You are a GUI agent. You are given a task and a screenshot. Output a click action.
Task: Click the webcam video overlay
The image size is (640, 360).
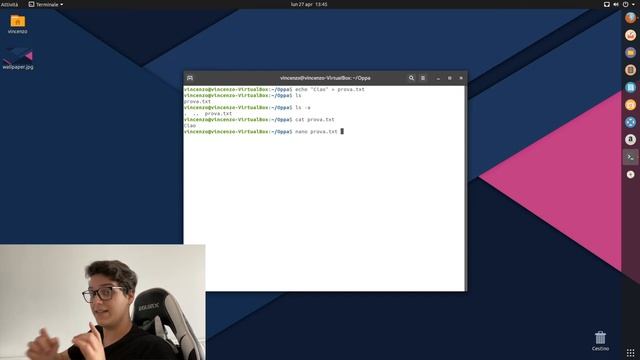click(x=102, y=302)
